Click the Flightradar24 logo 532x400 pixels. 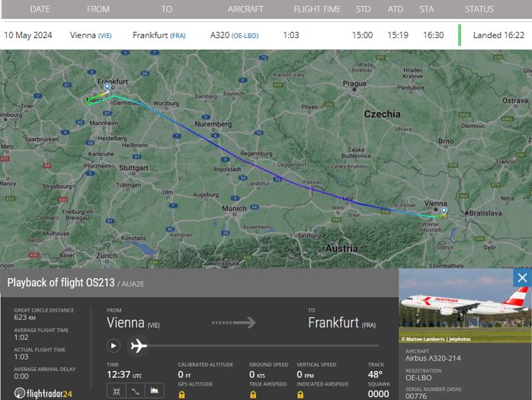pyautogui.click(x=43, y=393)
